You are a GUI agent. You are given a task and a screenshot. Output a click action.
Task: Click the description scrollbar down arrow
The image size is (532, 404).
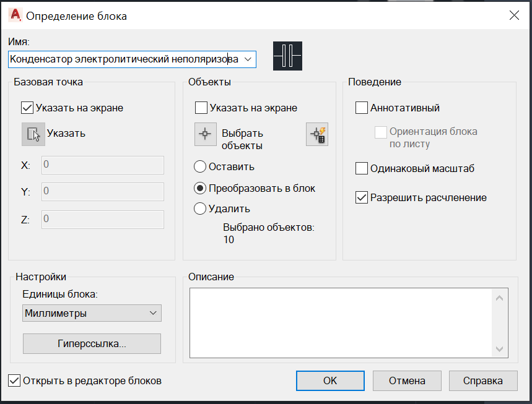499,349
